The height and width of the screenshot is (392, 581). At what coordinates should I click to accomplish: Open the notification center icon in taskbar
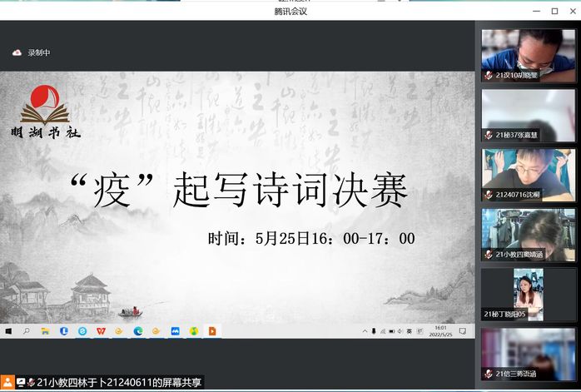coord(463,331)
